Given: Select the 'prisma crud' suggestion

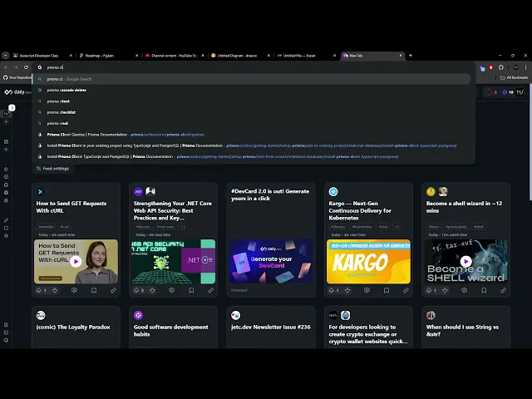Looking at the screenshot, I should click(x=252, y=124).
